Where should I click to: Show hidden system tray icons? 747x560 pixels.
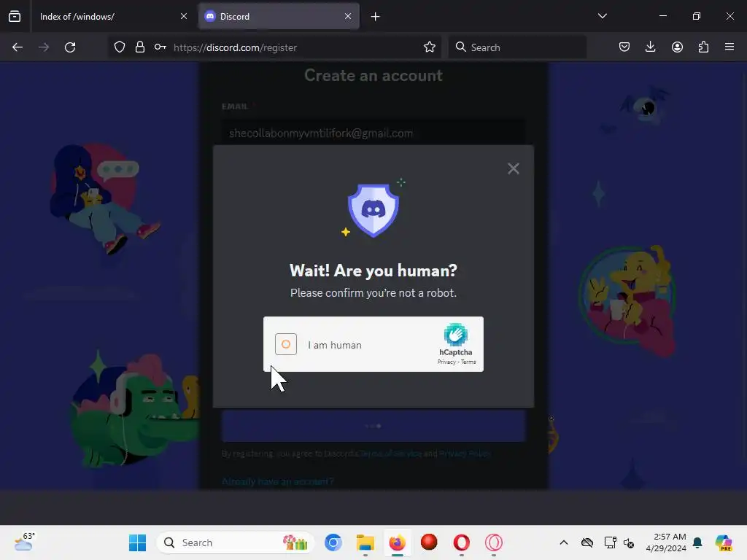[x=564, y=542]
